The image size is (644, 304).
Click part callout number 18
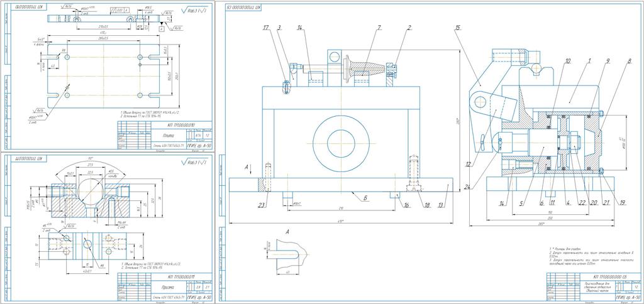pyautogui.click(x=428, y=205)
